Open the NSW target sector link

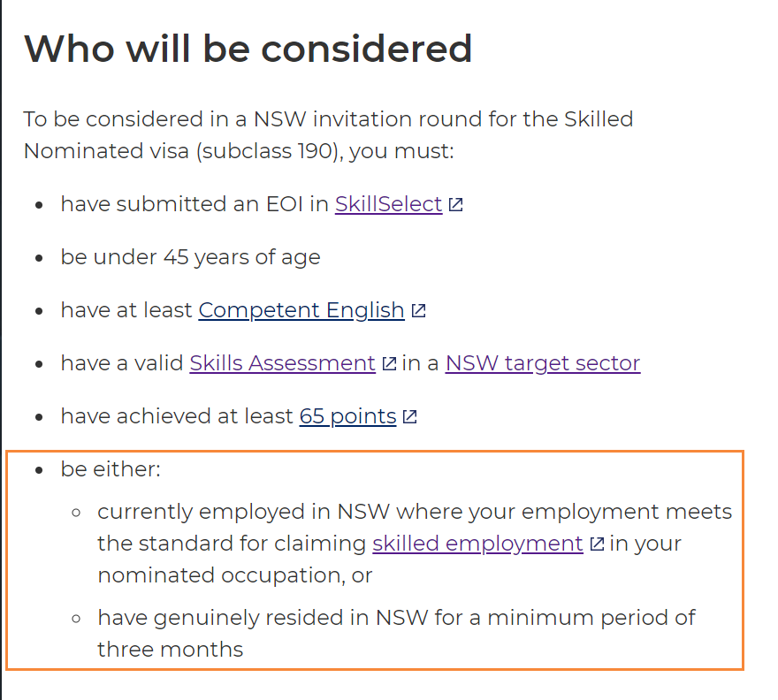[x=543, y=363]
